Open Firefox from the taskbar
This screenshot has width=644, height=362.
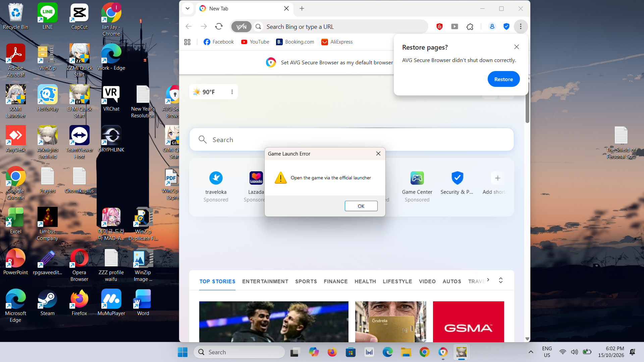click(x=332, y=352)
